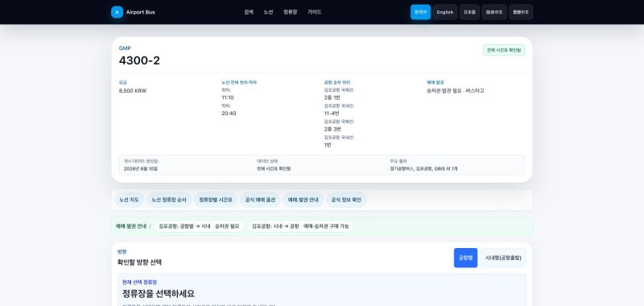The width and height of the screenshot is (644, 306).
Task: Switch language to 繁體中文
Action: click(x=521, y=12)
